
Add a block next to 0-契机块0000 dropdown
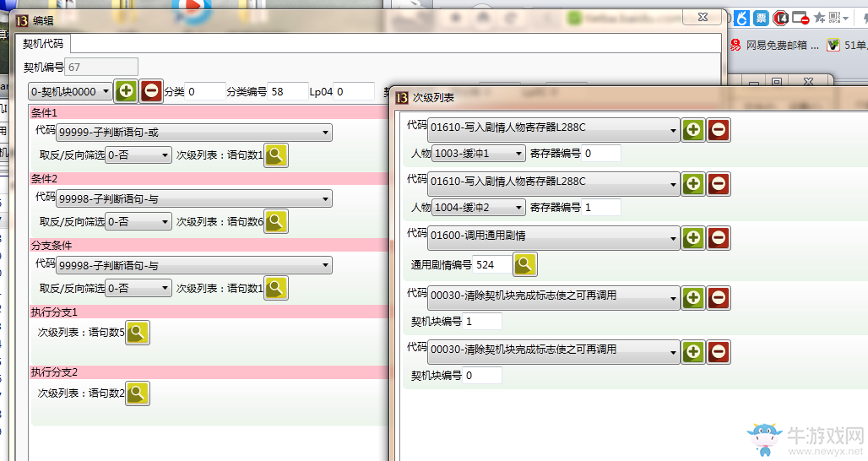(x=126, y=90)
